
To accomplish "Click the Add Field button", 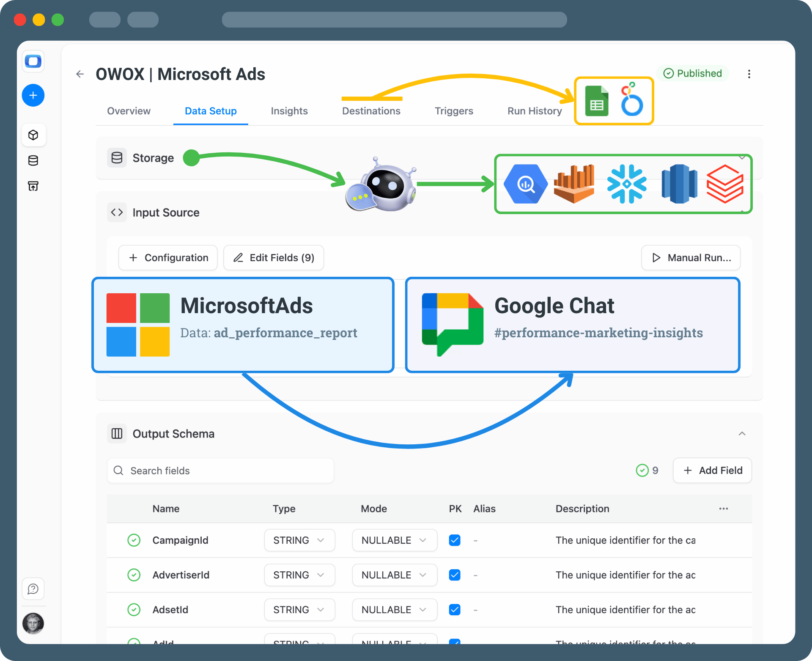I will point(712,471).
